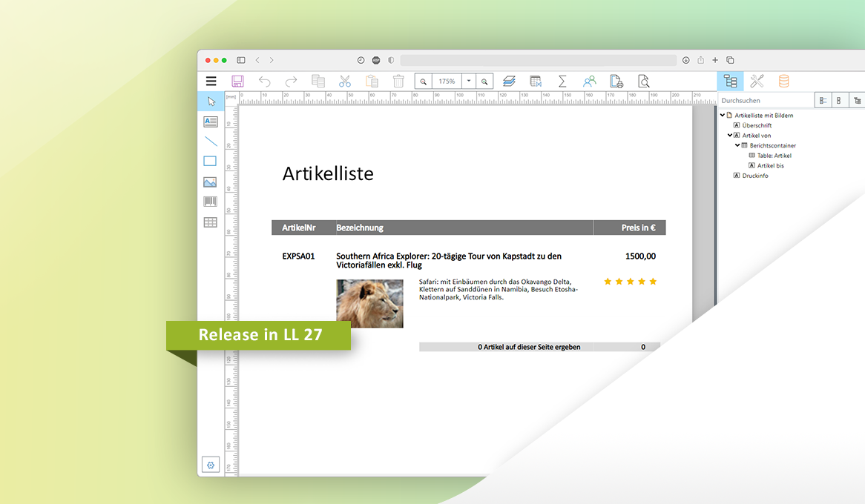Click the browser privacy shield icon

click(391, 60)
